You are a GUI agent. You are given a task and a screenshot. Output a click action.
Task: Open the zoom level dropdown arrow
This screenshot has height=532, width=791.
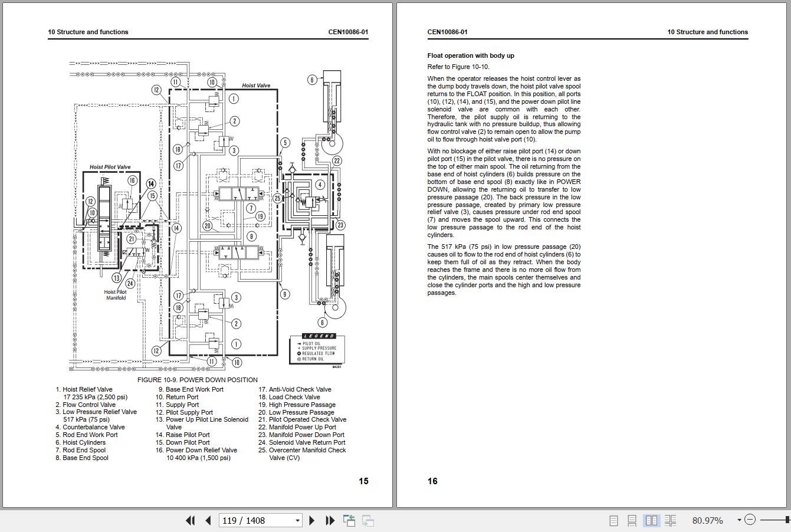tap(739, 520)
